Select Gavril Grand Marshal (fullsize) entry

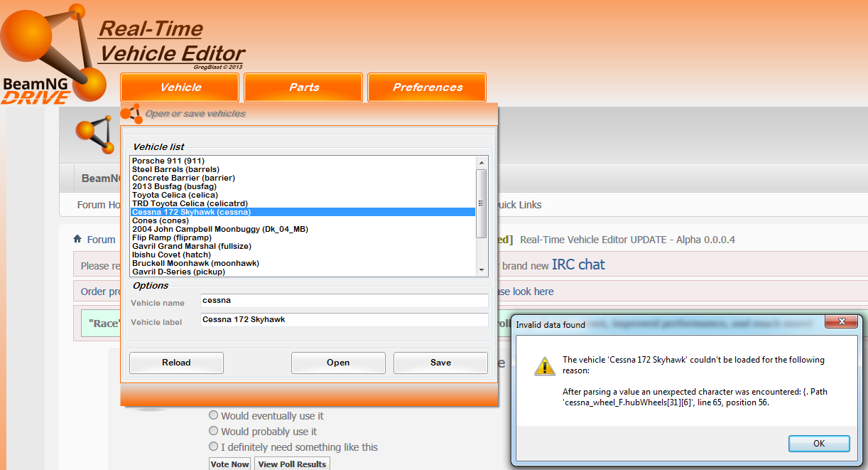pos(303,246)
